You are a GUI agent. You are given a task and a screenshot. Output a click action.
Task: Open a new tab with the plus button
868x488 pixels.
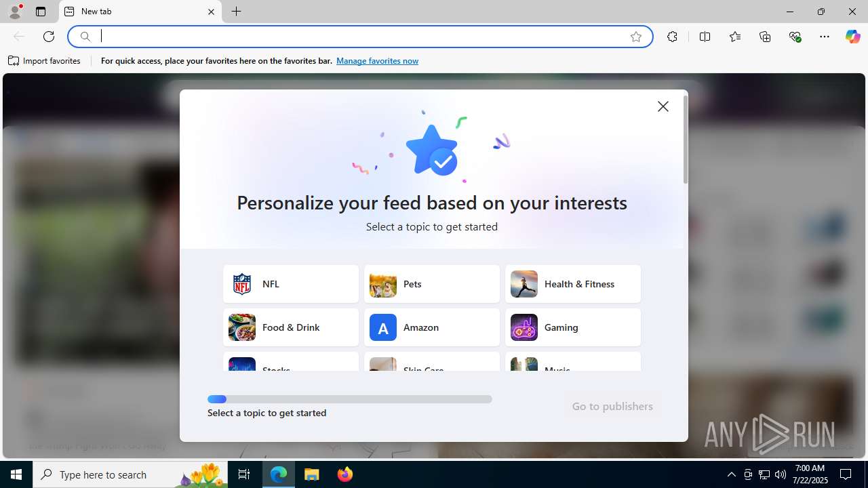pos(237,12)
